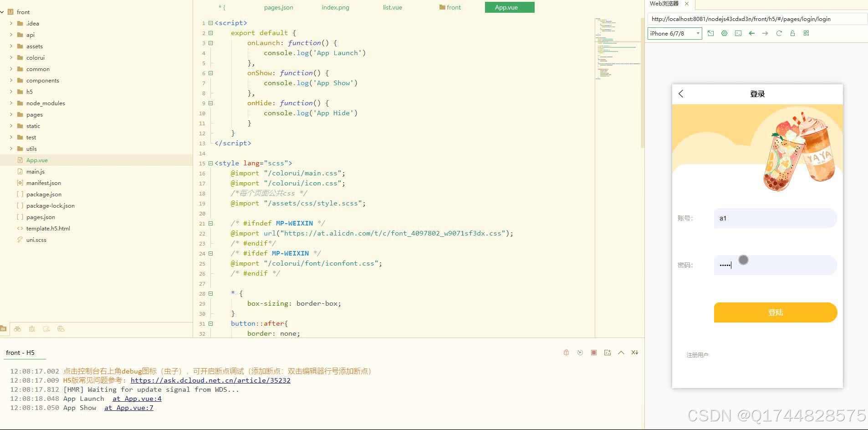Click the 账号 account input field
Screen dimensions: 868x430
tap(776, 218)
